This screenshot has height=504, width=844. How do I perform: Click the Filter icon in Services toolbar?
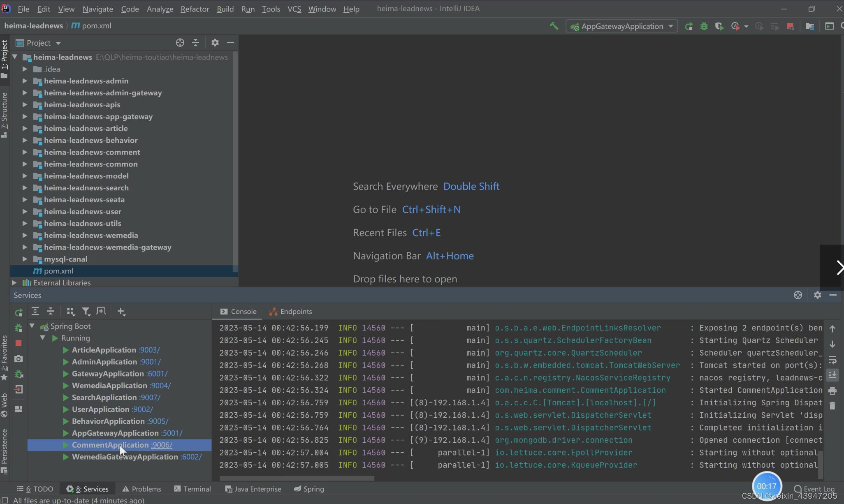pyautogui.click(x=86, y=312)
